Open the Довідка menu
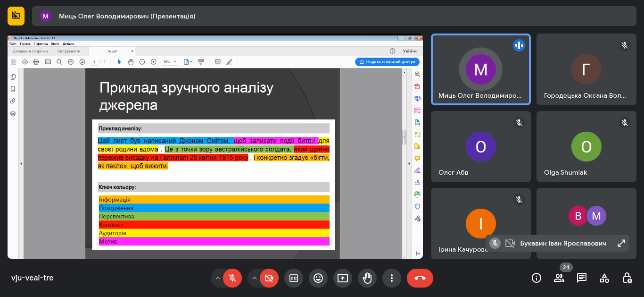Screen dimensions: 644x297 tap(68, 43)
